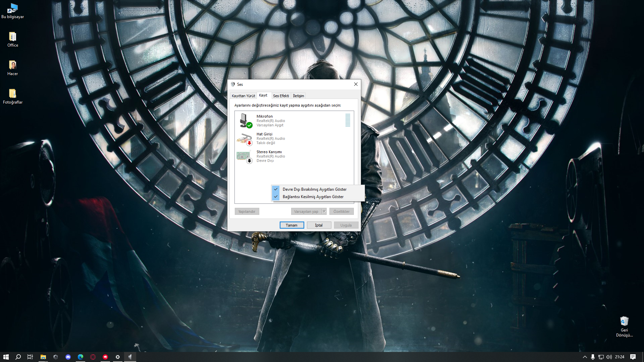This screenshot has height=362, width=644.
Task: Click the microphone tray icon
Action: pos(593,357)
